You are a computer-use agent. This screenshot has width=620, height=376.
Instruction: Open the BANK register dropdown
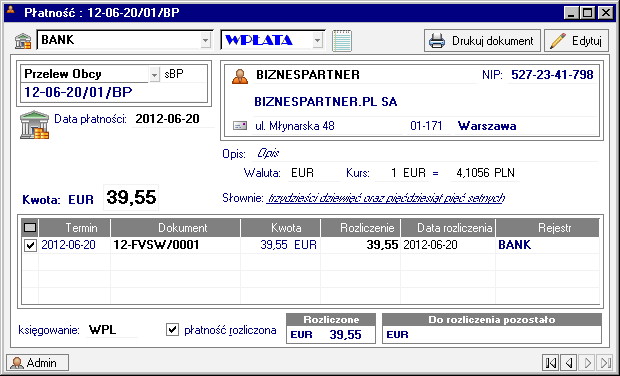pyautogui.click(x=205, y=40)
